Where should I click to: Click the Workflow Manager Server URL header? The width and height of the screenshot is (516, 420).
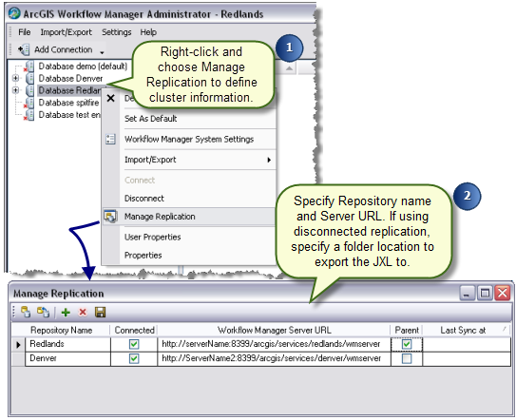tap(274, 330)
